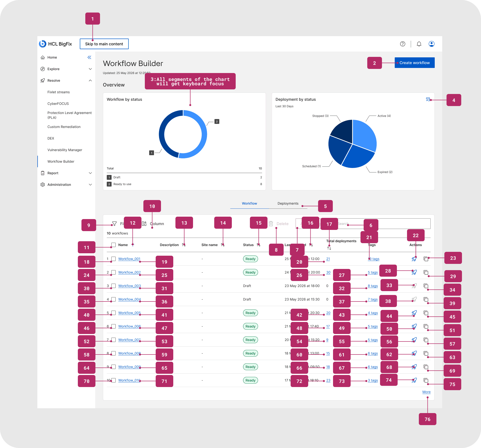Check the box for Workflow_007
Screen dimensions: 481x448
(x=114, y=340)
